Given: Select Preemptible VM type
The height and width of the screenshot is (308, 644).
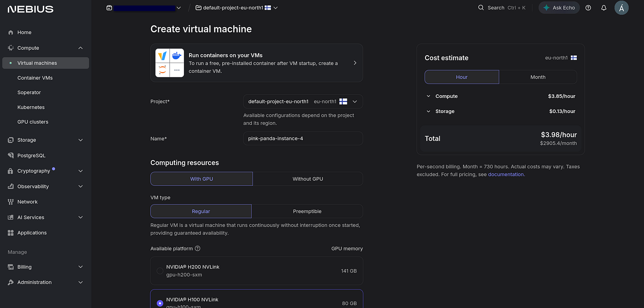Looking at the screenshot, I should pyautogui.click(x=307, y=211).
